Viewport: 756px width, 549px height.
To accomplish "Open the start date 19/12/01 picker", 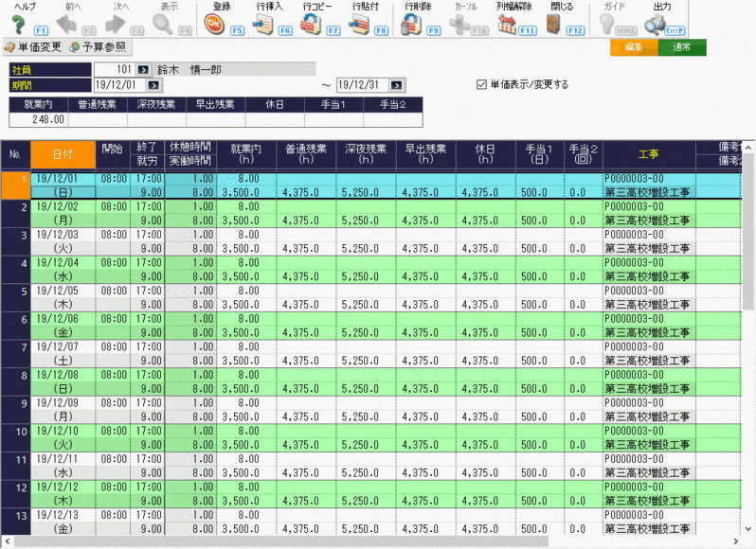I will click(153, 85).
